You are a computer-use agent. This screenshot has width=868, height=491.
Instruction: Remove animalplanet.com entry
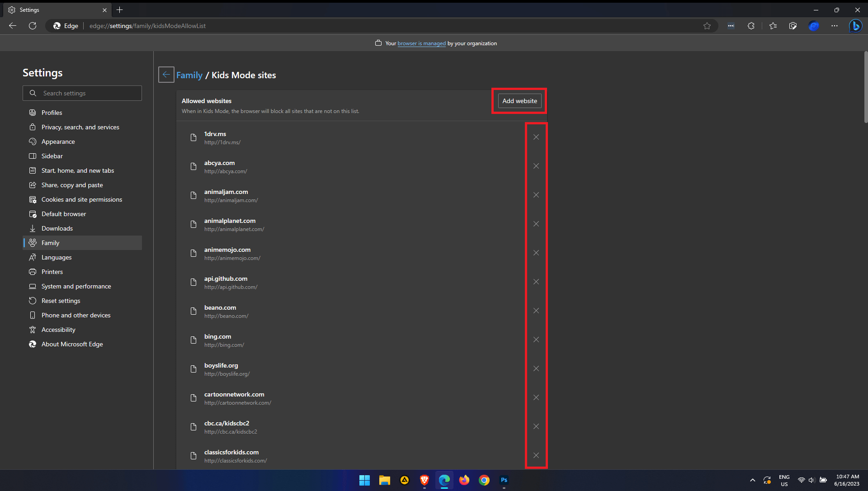(x=536, y=224)
